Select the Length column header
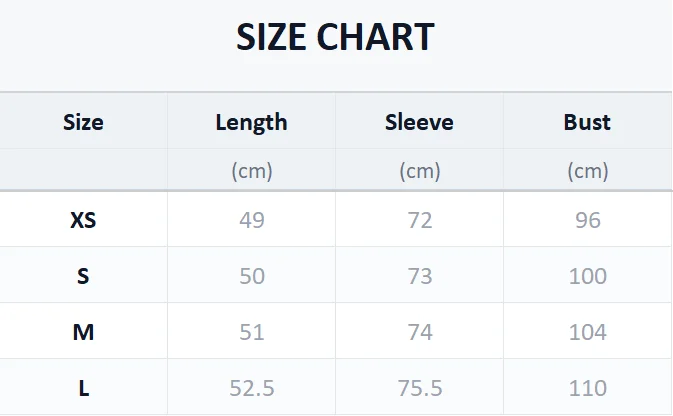Image resolution: width=673 pixels, height=416 pixels. (252, 123)
